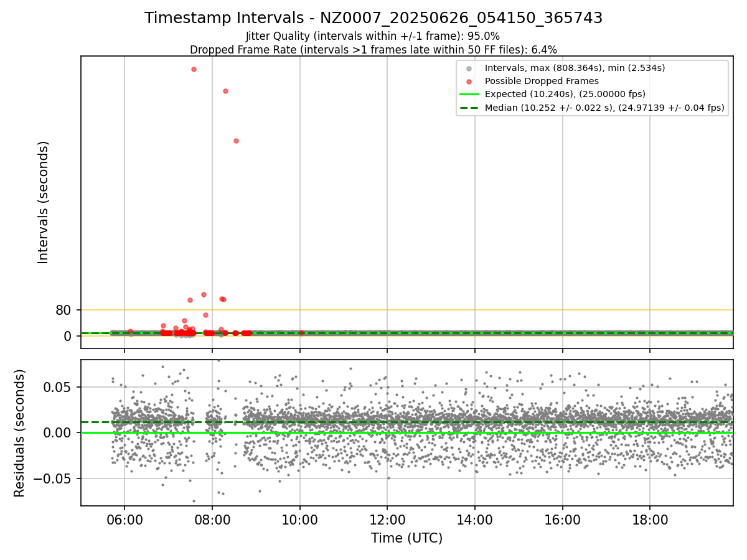Click the solid green zero line in residuals plot
The width and height of the screenshot is (747, 560).
point(407,432)
